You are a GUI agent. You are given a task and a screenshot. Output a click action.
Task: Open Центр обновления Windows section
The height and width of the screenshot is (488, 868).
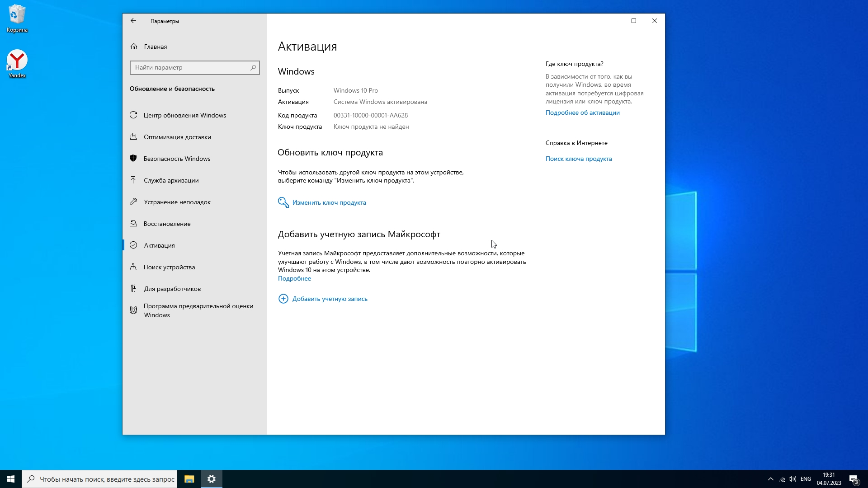[184, 115]
